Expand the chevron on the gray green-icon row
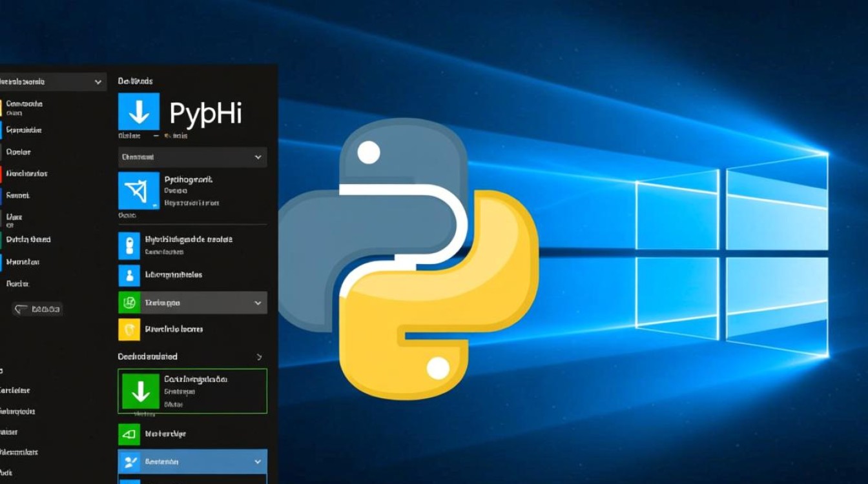The image size is (868, 484). pyautogui.click(x=258, y=303)
